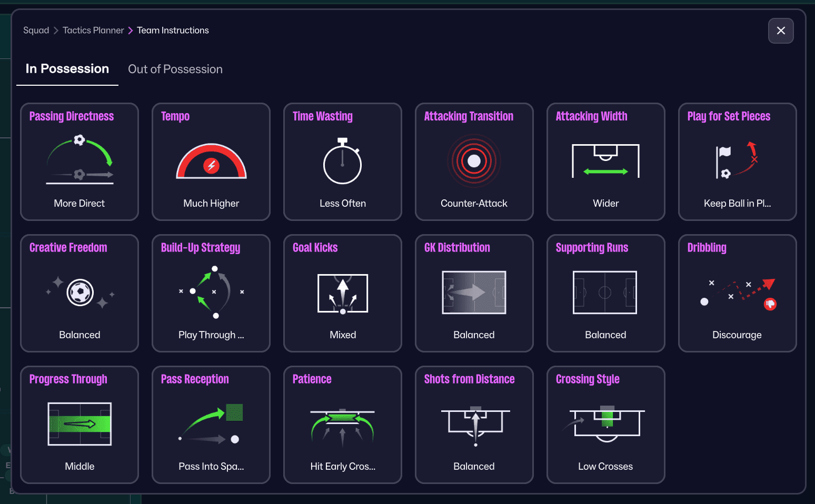Open Shots from Distance 'Balanced' setting

(474, 466)
